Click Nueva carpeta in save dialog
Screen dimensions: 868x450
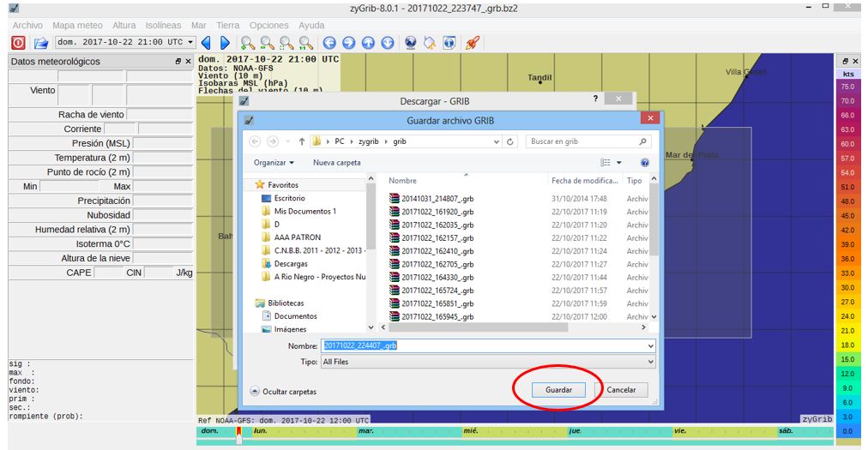336,163
